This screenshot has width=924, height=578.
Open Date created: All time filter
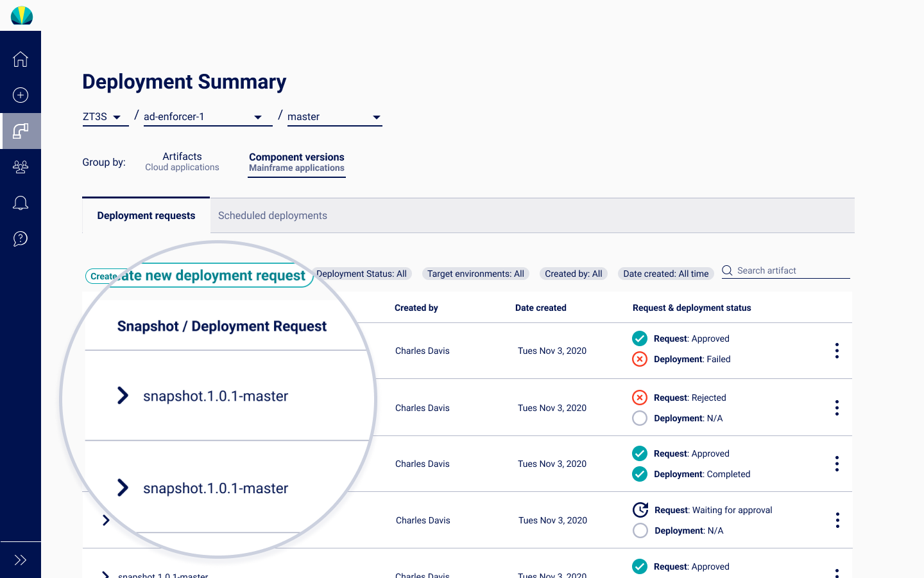[666, 274]
